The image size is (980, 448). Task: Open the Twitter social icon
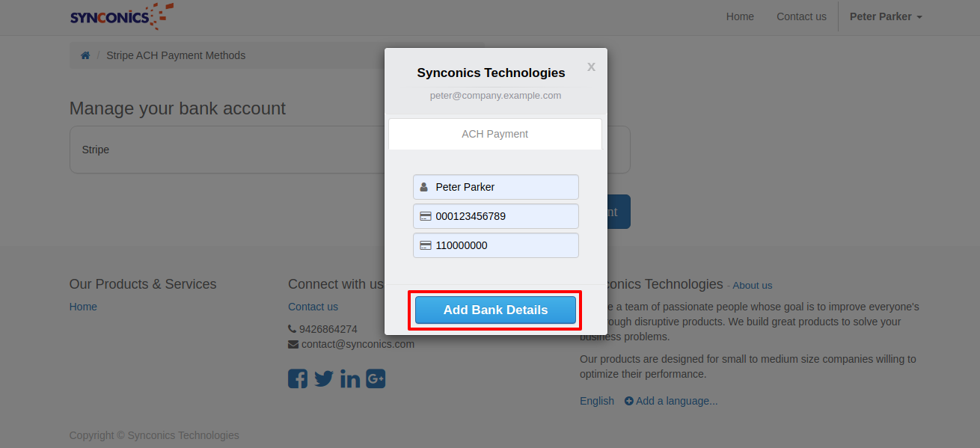324,378
